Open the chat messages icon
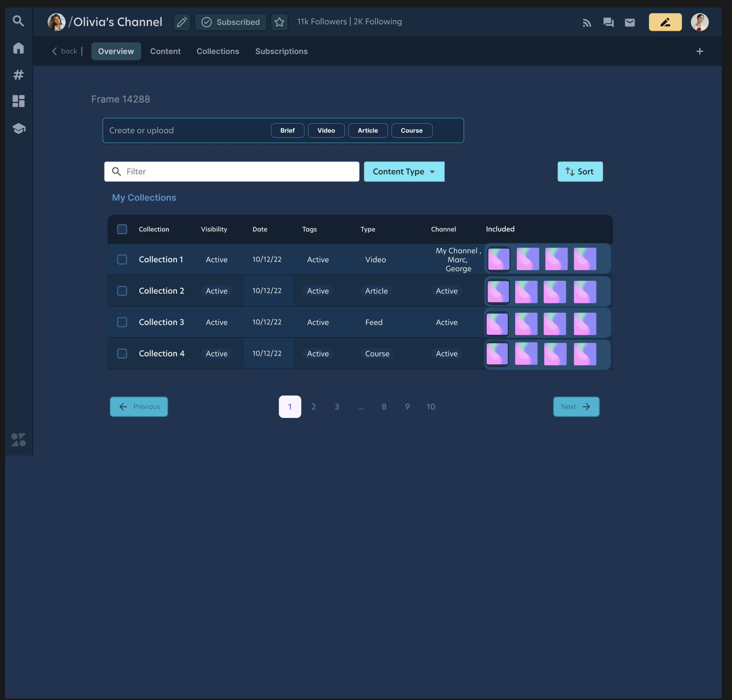The width and height of the screenshot is (732, 700). pos(608,22)
